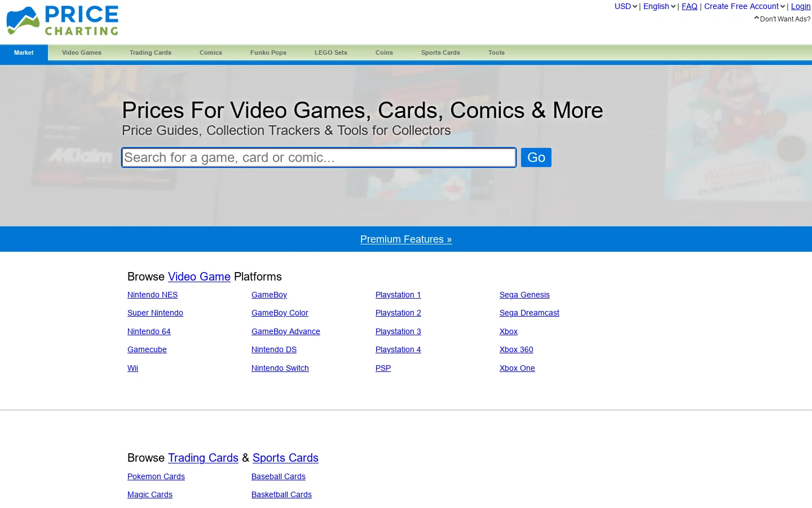This screenshot has height=508, width=812.
Task: Open the Comics menu
Action: tap(211, 52)
